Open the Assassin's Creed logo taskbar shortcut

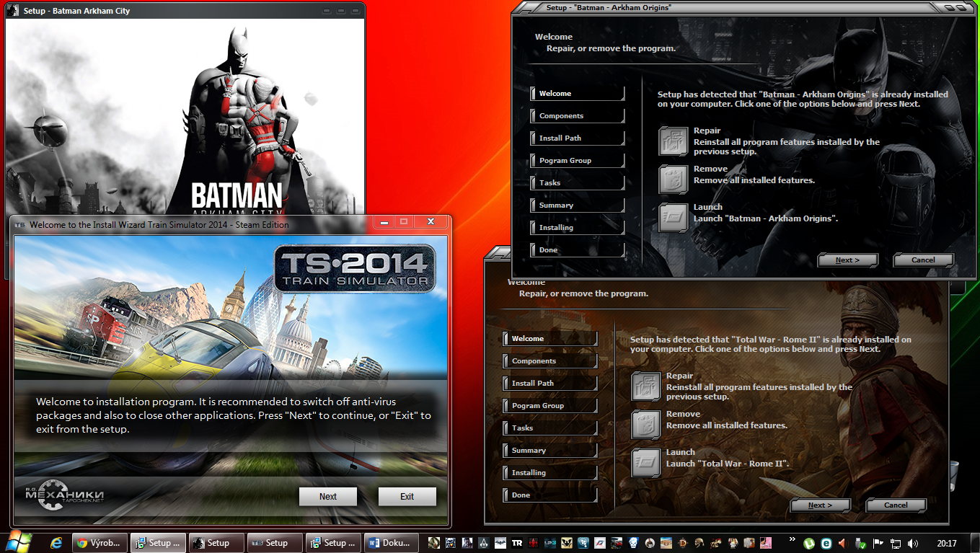click(484, 543)
